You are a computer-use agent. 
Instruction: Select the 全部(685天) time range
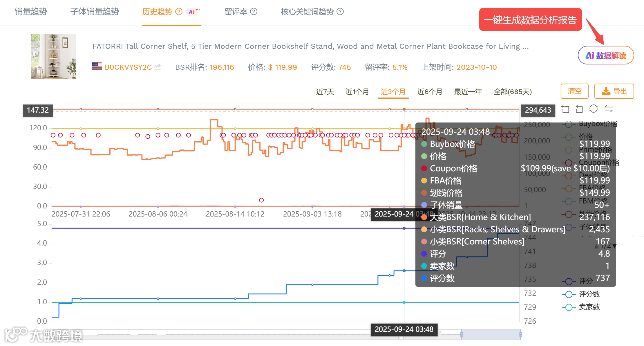pyautogui.click(x=512, y=92)
